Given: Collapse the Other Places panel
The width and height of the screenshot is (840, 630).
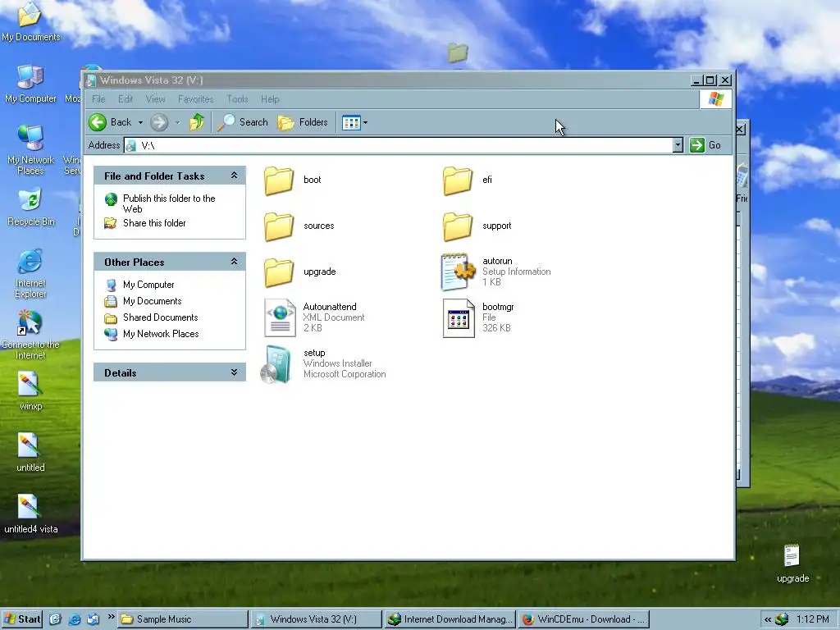Looking at the screenshot, I should (x=234, y=262).
